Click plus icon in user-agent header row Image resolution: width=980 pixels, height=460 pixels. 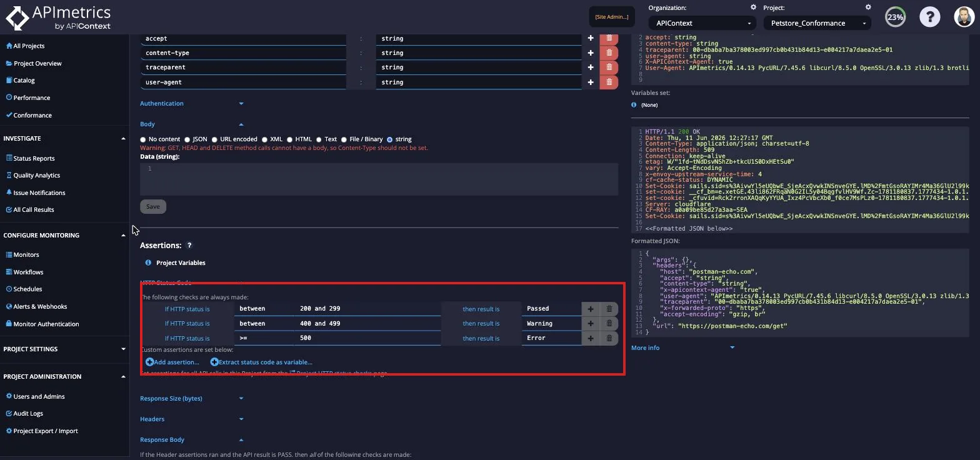591,82
